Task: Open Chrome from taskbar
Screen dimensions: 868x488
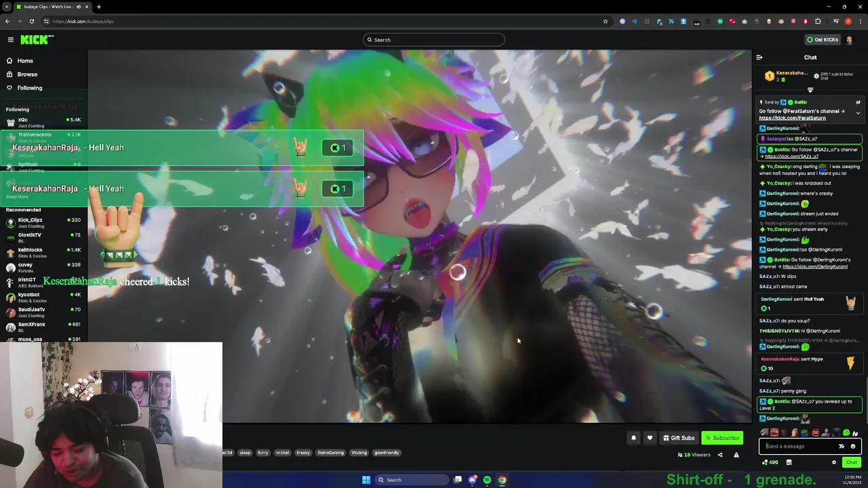Action: (502, 480)
